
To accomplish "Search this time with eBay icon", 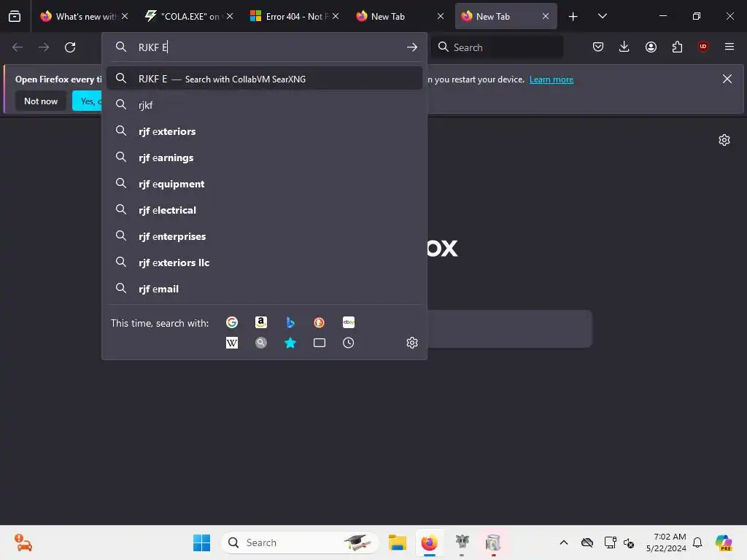I will click(x=349, y=322).
